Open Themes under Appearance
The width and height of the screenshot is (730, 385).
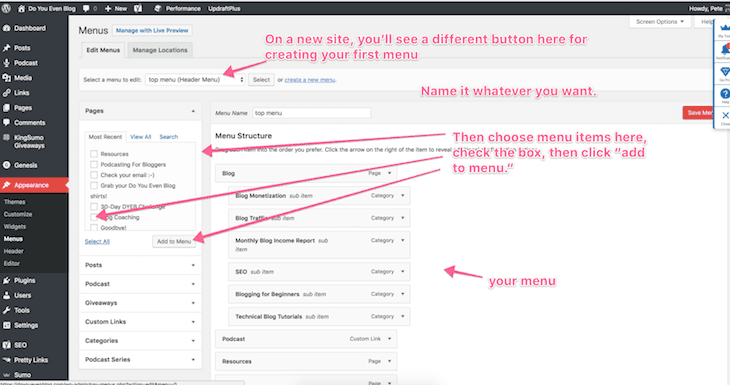[x=15, y=202]
